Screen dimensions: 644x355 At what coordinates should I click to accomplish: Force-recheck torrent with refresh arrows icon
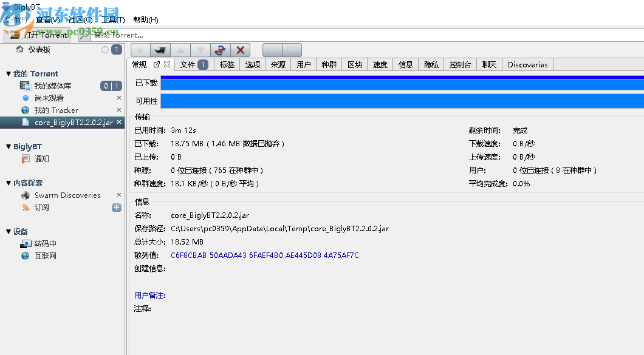pos(220,49)
